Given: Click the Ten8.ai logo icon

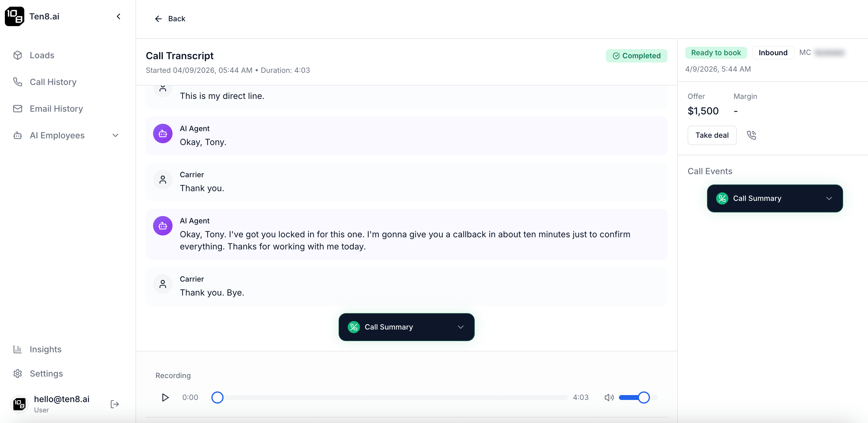Looking at the screenshot, I should click(15, 16).
